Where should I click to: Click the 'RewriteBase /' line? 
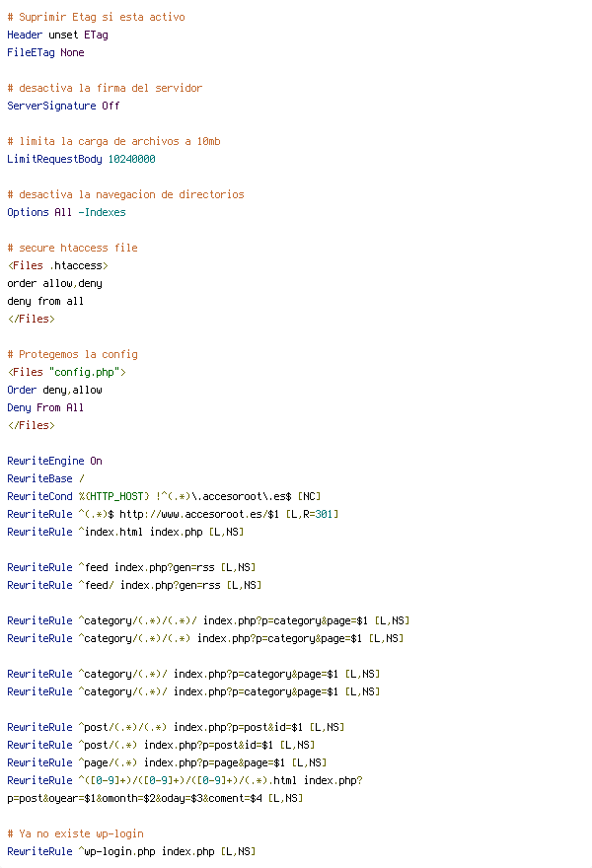click(x=46, y=478)
